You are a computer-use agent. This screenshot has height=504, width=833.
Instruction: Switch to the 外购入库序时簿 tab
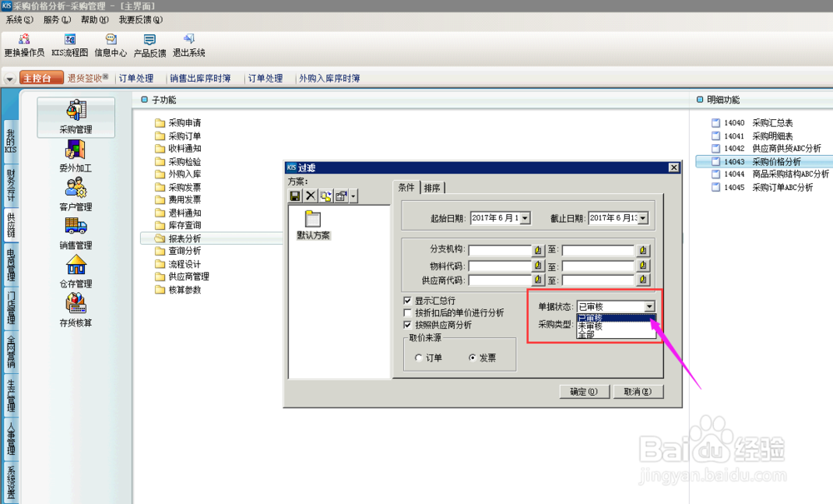point(329,78)
